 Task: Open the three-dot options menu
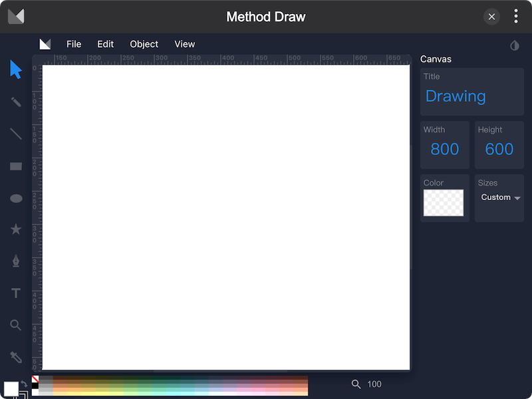(516, 16)
